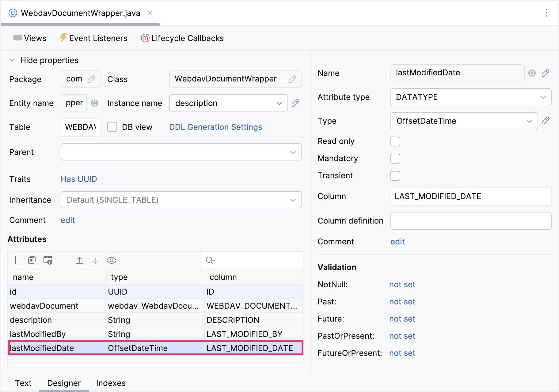The image size is (559, 392).
Task: Check the Mandatory option
Action: coord(395,158)
